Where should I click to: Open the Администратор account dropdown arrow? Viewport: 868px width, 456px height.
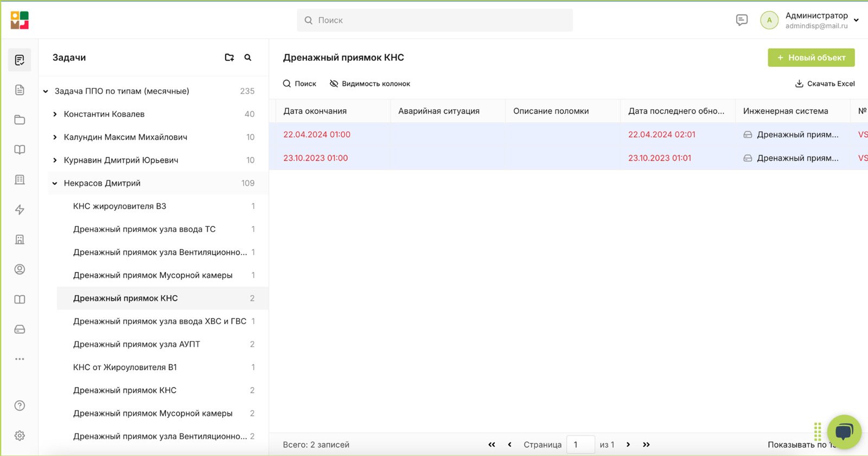pyautogui.click(x=856, y=20)
